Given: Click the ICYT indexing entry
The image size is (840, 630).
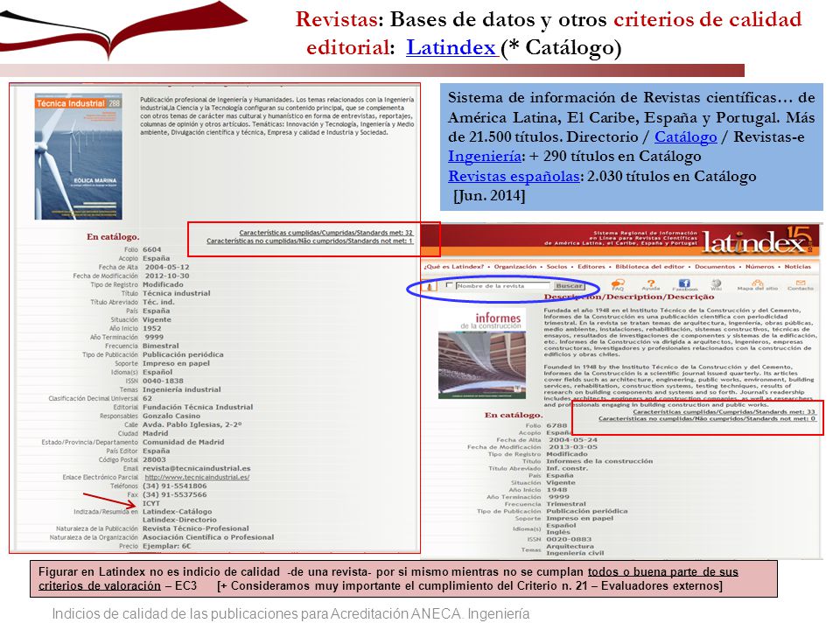Looking at the screenshot, I should click(151, 504).
